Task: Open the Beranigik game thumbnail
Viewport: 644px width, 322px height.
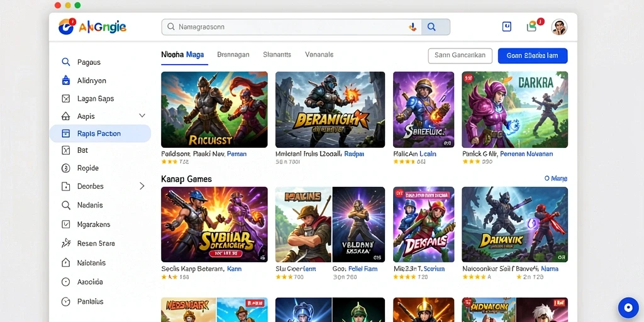Action: point(330,109)
